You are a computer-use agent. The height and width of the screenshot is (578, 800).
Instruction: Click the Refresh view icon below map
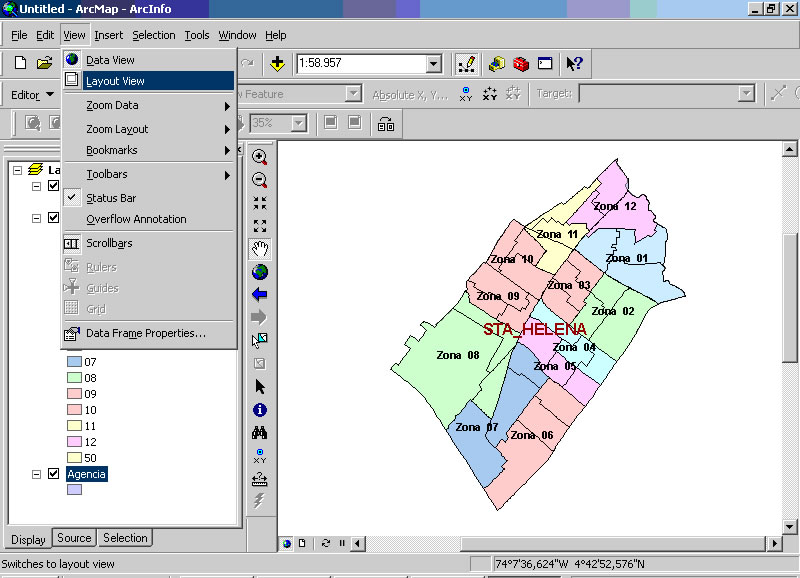(x=326, y=543)
